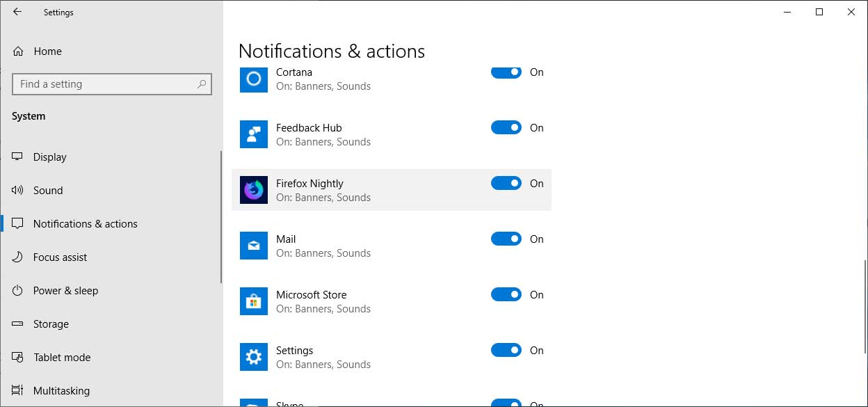Click the System section header

pyautogui.click(x=29, y=116)
